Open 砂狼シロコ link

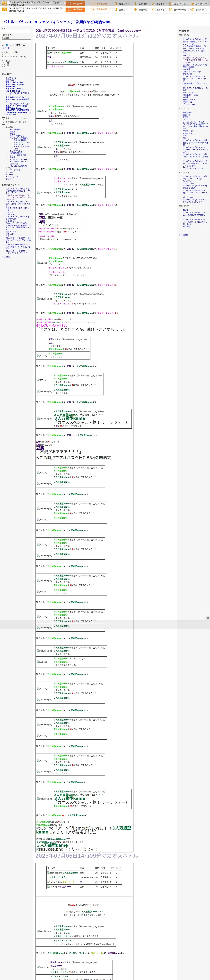click(x=188, y=102)
